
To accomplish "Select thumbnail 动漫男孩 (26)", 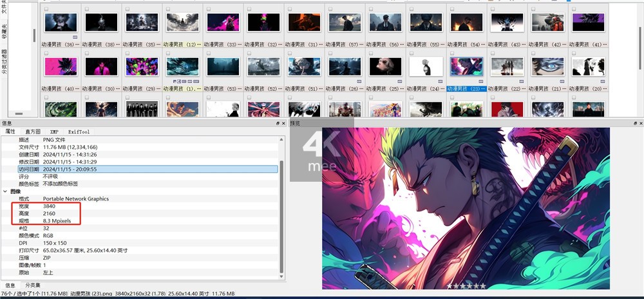I will coord(345,66).
